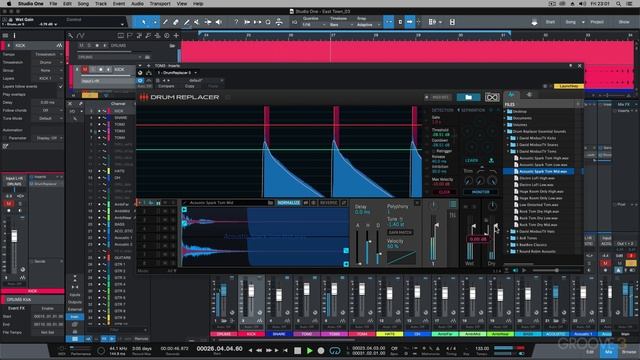The image size is (640, 360).
Task: Select 'Acoustic Spark Tom Mid.wav' file
Action: coord(542,171)
